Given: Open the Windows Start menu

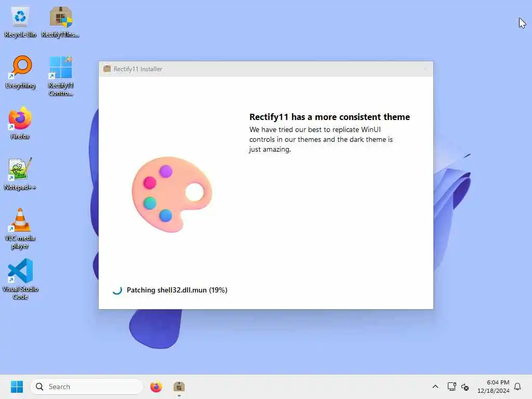Looking at the screenshot, I should pos(17,387).
